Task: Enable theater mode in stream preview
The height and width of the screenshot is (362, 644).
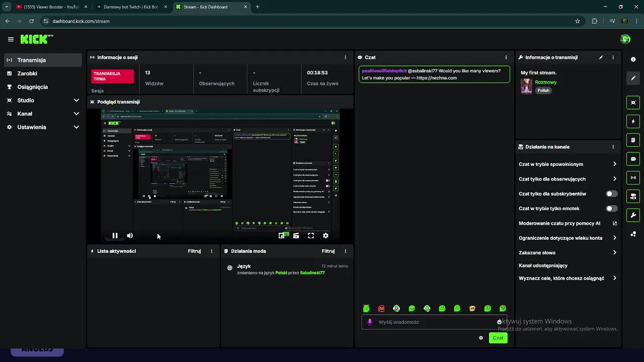Action: (296, 235)
